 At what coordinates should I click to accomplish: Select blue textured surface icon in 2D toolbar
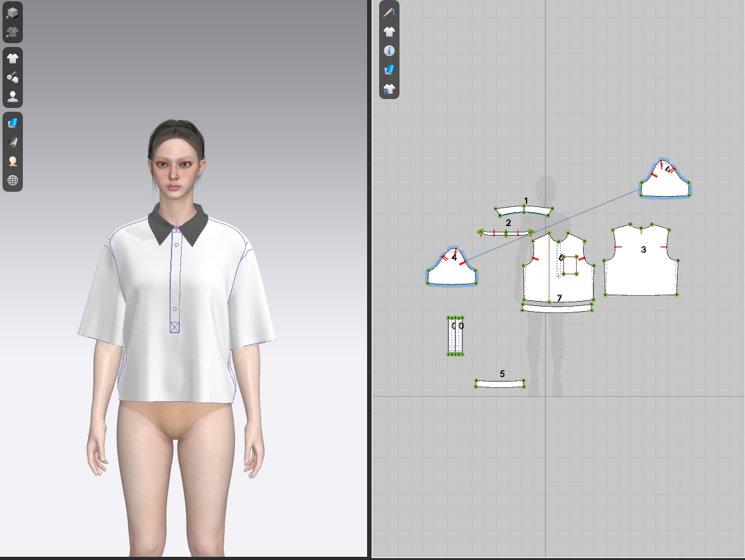click(x=389, y=70)
